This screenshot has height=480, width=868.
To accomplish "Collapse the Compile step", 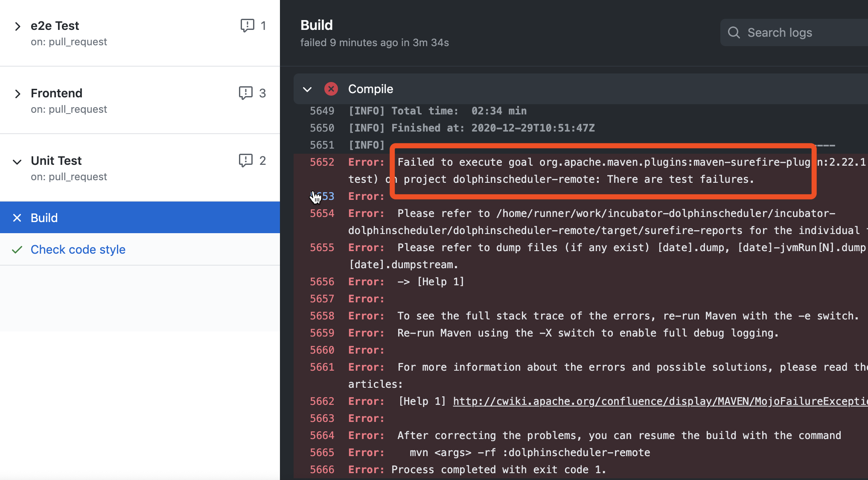I will (307, 89).
